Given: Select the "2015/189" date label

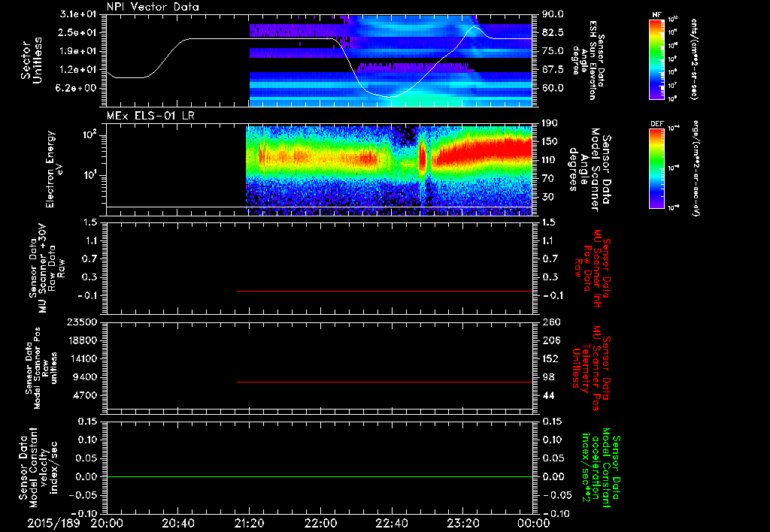Looking at the screenshot, I should coord(53,523).
